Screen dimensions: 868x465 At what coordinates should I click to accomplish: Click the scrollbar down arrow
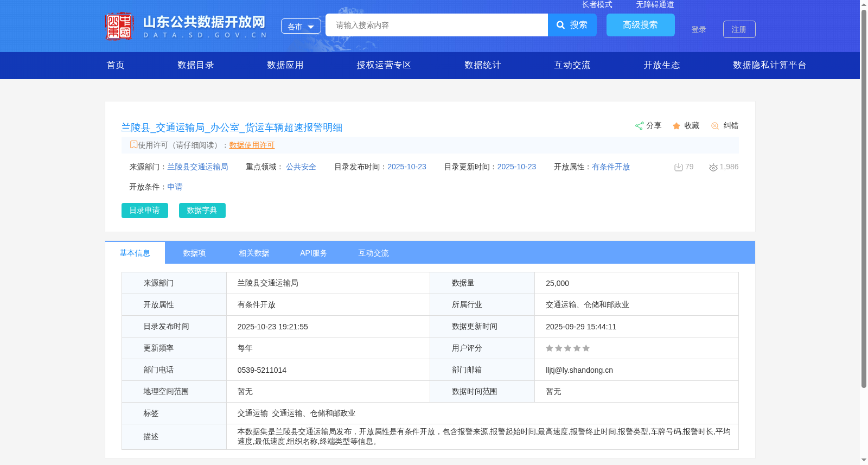[864, 460]
